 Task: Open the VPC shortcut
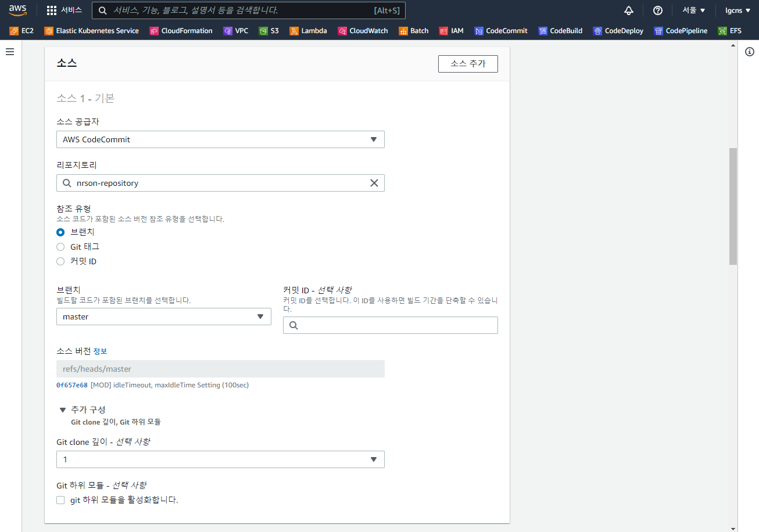[236, 31]
